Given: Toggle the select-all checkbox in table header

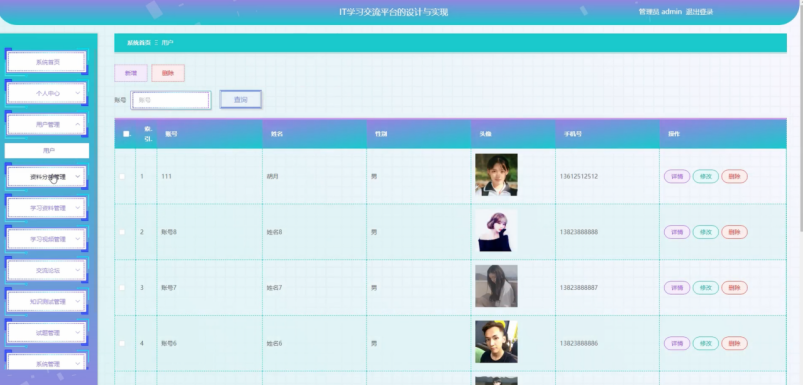Looking at the screenshot, I should 126,134.
